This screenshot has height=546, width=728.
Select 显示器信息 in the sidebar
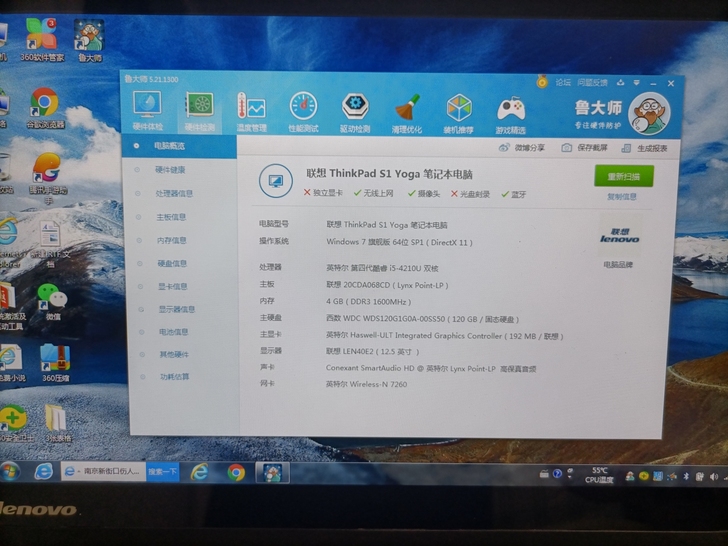click(x=176, y=309)
